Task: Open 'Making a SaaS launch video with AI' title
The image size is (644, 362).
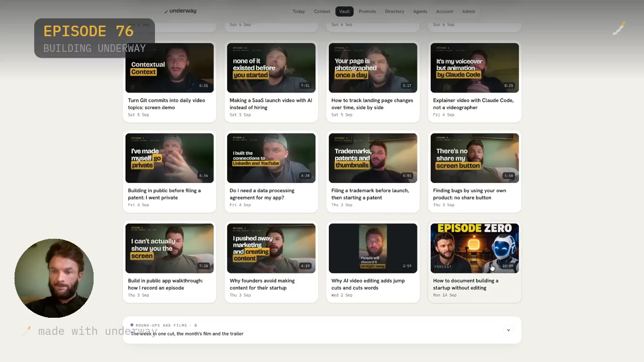Action: pos(271,104)
